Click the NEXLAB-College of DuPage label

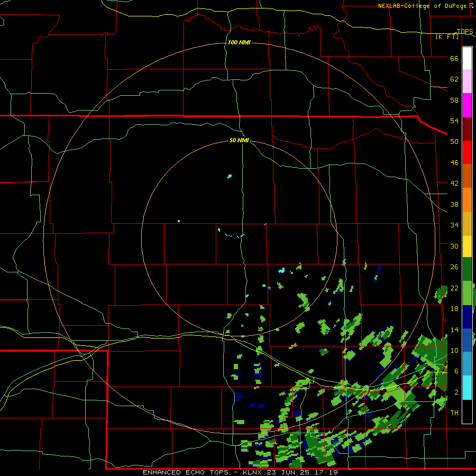click(x=422, y=6)
